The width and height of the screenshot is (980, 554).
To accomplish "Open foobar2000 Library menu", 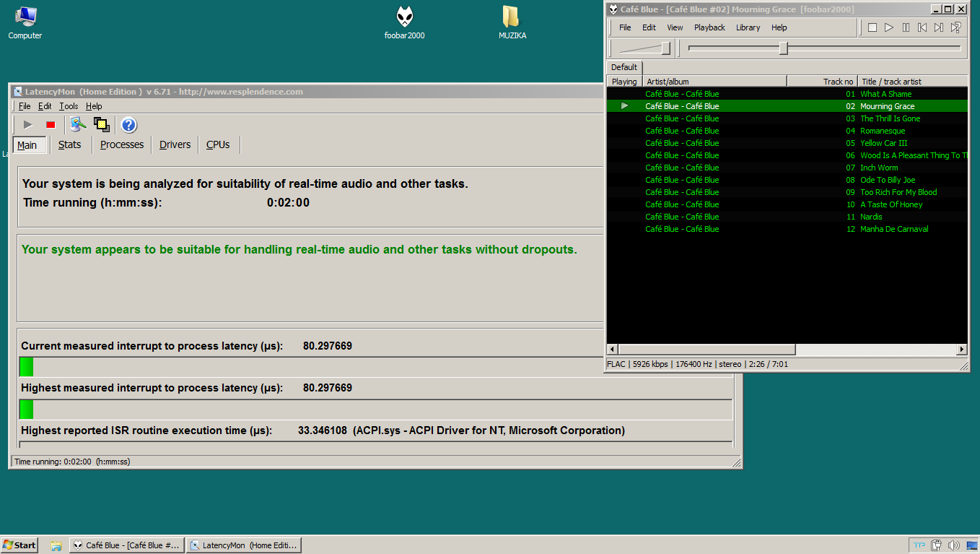I will point(748,27).
